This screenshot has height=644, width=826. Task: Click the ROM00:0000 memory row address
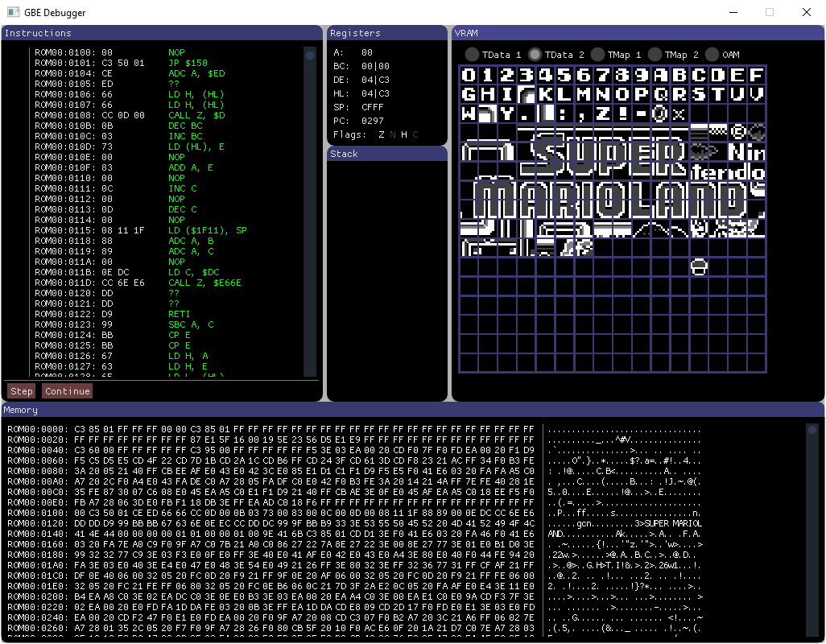(38, 429)
